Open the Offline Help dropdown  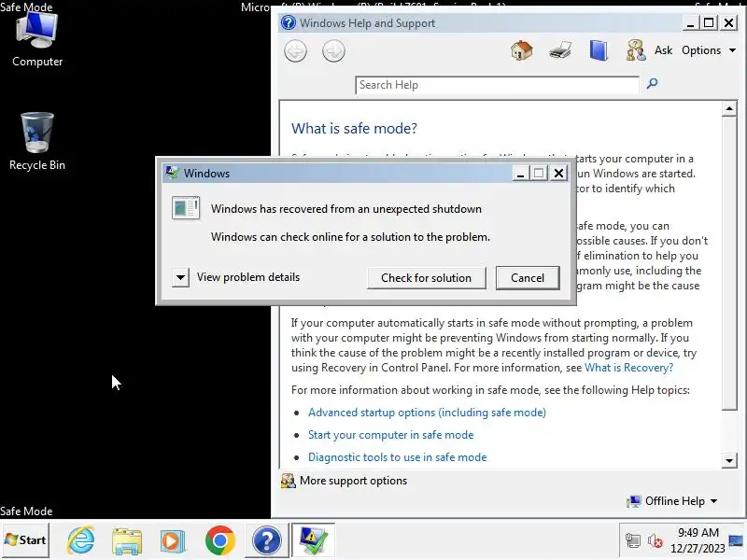pos(672,501)
